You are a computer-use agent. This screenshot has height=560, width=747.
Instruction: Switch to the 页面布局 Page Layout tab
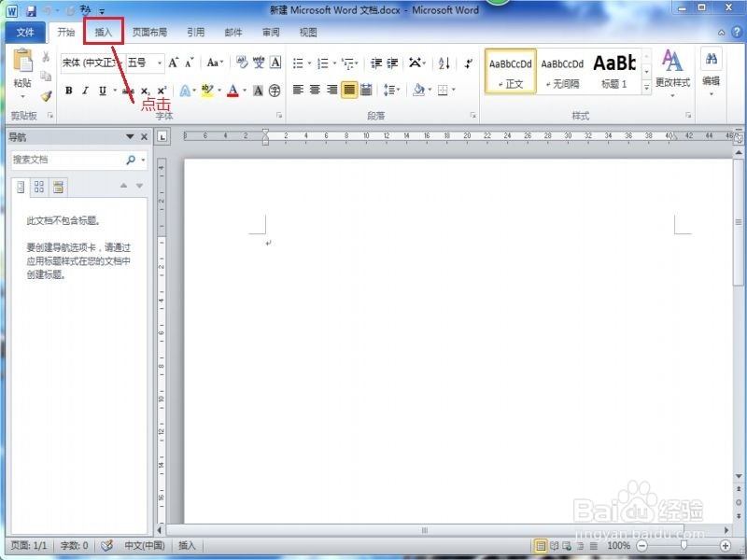pyautogui.click(x=149, y=33)
